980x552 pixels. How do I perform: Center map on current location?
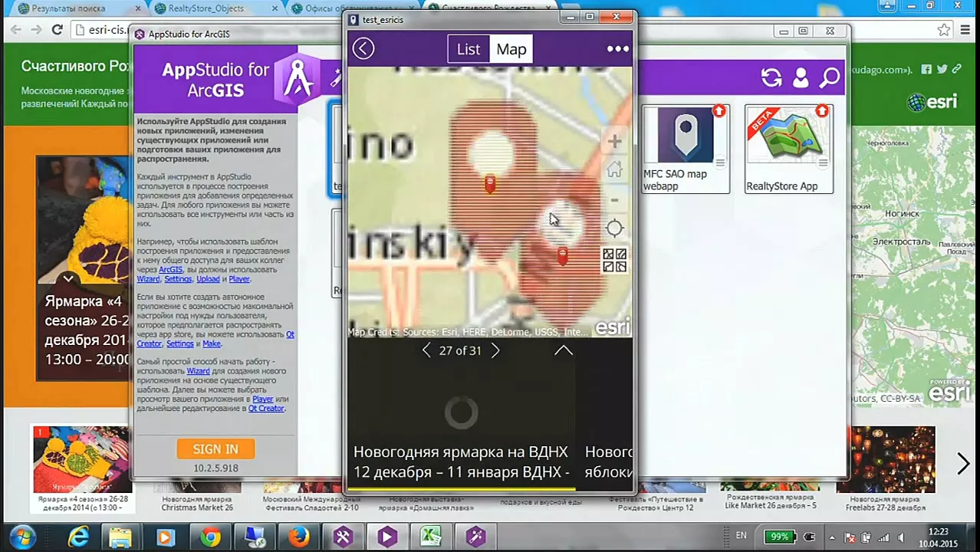pyautogui.click(x=614, y=228)
